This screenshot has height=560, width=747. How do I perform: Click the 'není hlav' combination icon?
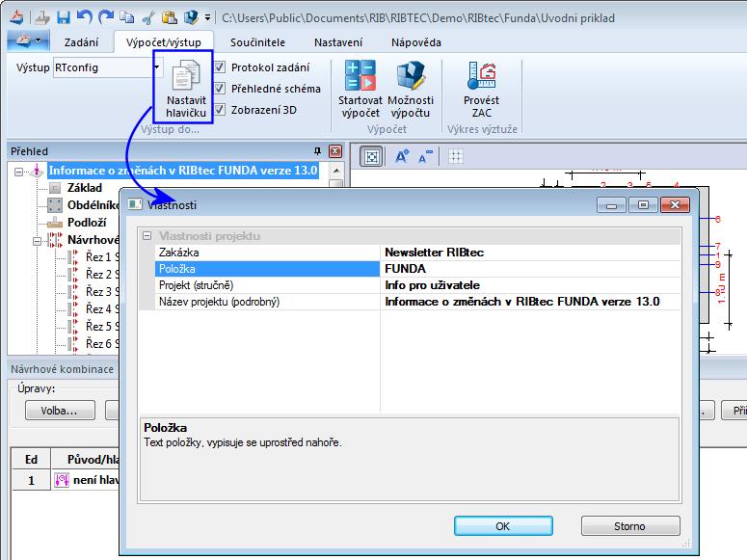pyautogui.click(x=62, y=479)
